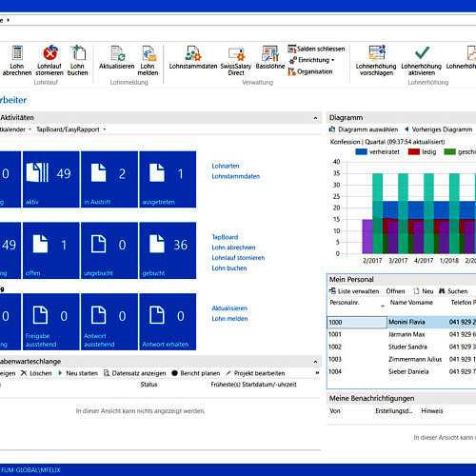The height and width of the screenshot is (476, 476).
Task: Click Projekt bearbeiten
Action: pos(255,373)
